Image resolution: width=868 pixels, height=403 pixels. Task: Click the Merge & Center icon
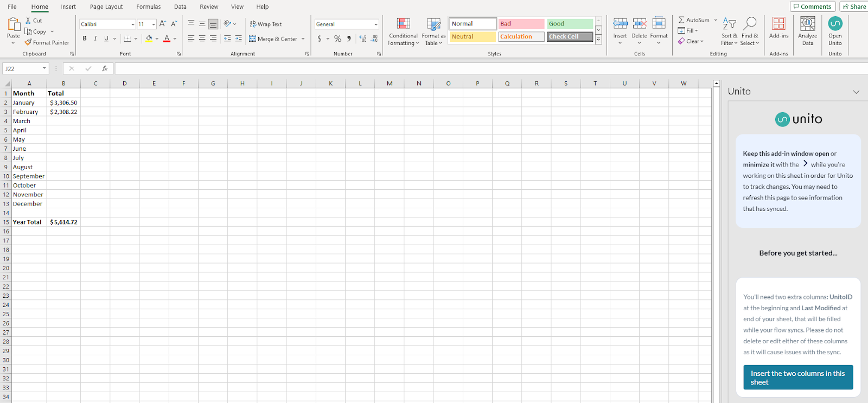253,39
